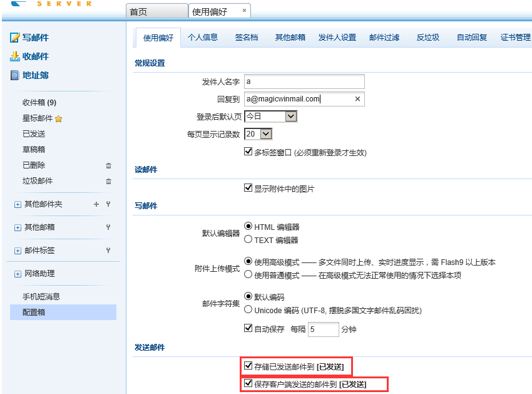532x394 pixels.
Task: Switch to the 签名档 tab
Action: click(246, 38)
